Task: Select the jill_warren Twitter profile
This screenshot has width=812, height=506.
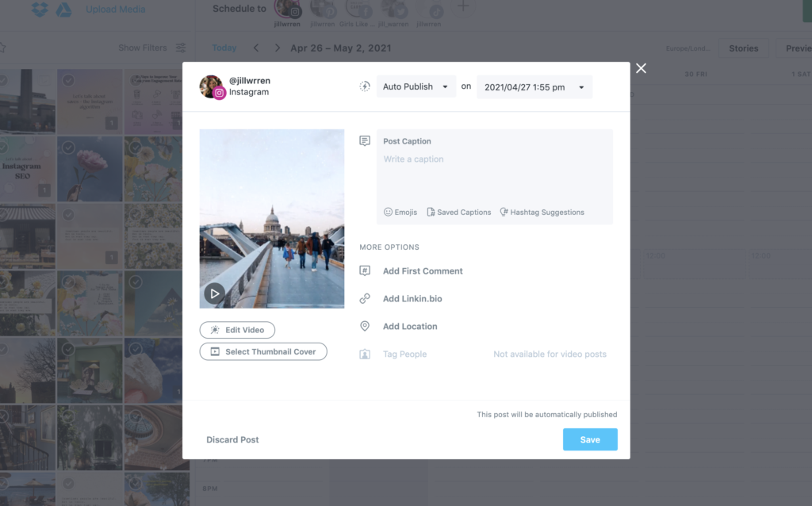Action: (x=393, y=13)
